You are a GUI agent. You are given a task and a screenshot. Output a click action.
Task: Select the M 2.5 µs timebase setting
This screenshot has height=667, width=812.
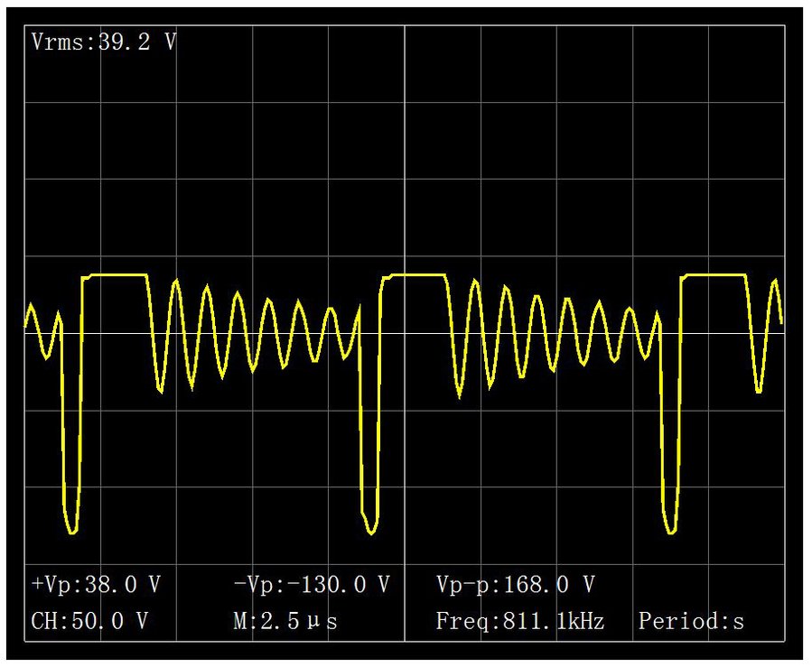[x=285, y=621]
